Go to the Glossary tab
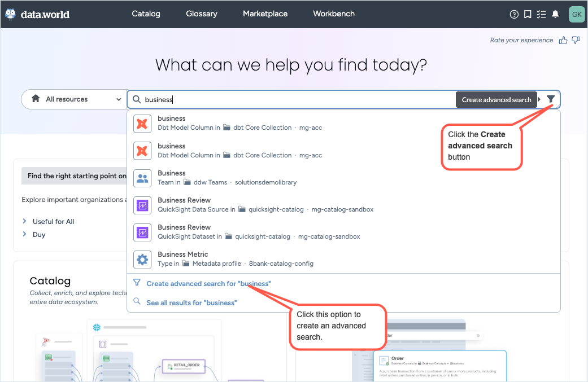Screen dimensions: 588x382 coord(202,14)
